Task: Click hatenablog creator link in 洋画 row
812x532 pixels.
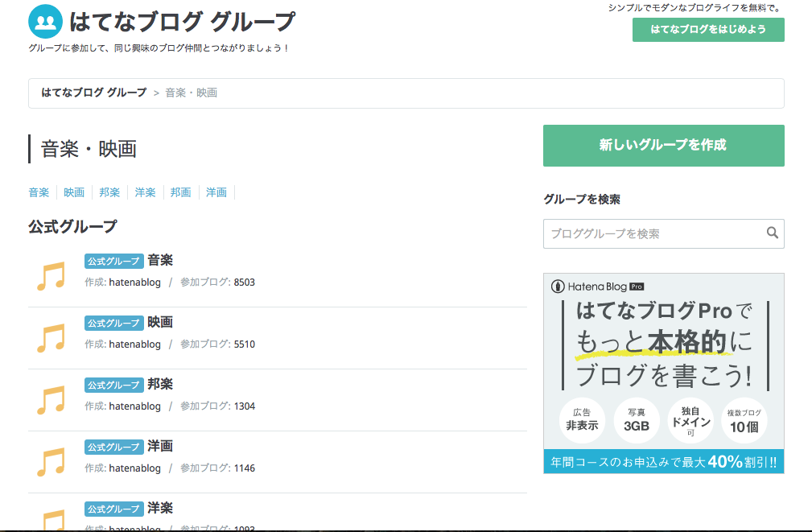Action: [x=134, y=468]
